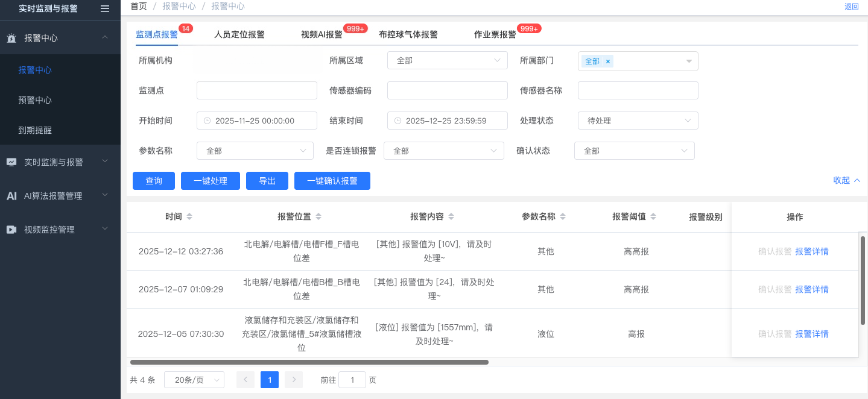The height and width of the screenshot is (399, 868).
Task: Click the 传感器编码 input field
Action: [447, 90]
